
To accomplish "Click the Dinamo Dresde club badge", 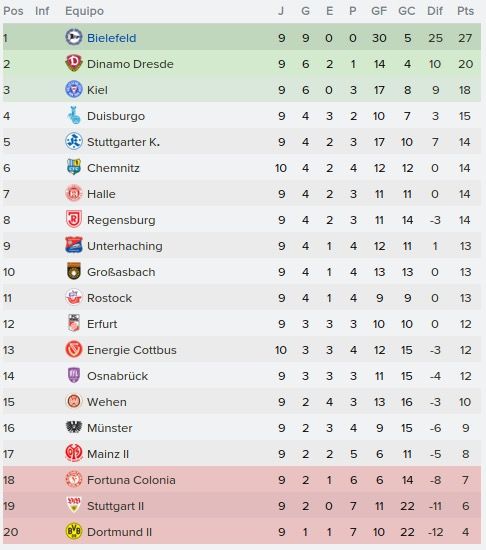I will pyautogui.click(x=74, y=63).
